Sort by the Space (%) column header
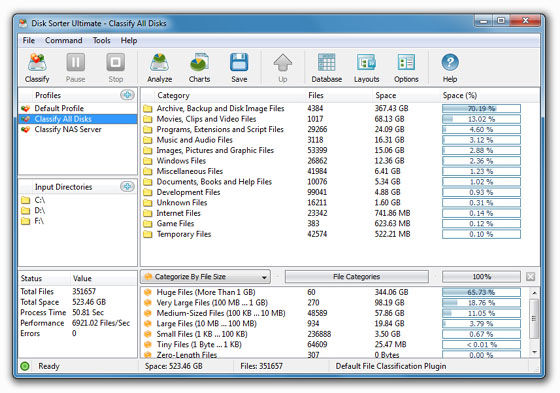 460,95
